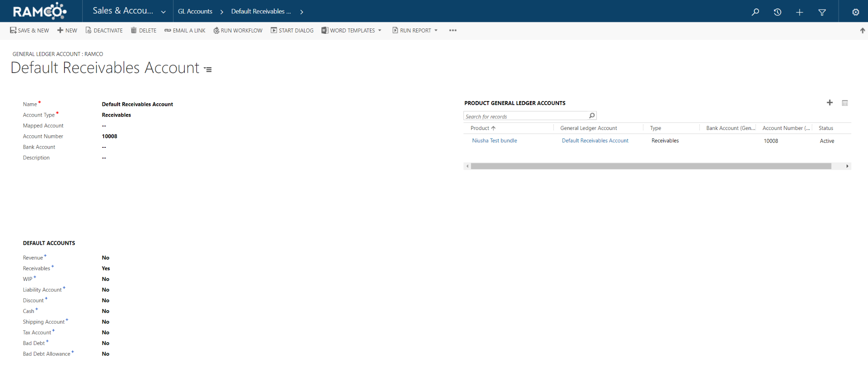Viewport: 868px width, 365px height.
Task: Click the subgrid search magnifier icon
Action: [592, 116]
